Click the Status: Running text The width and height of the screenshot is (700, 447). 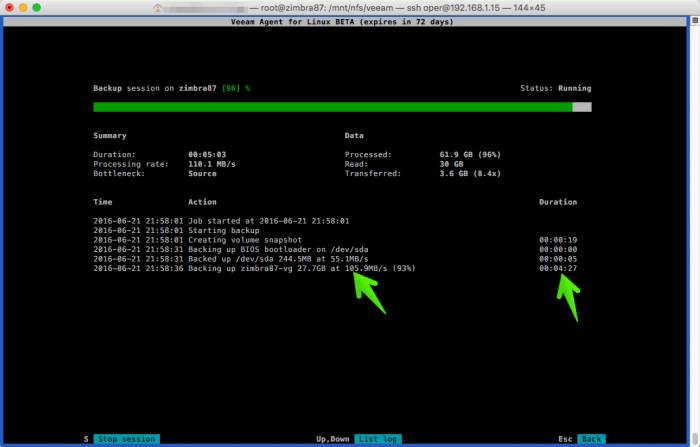tap(555, 88)
